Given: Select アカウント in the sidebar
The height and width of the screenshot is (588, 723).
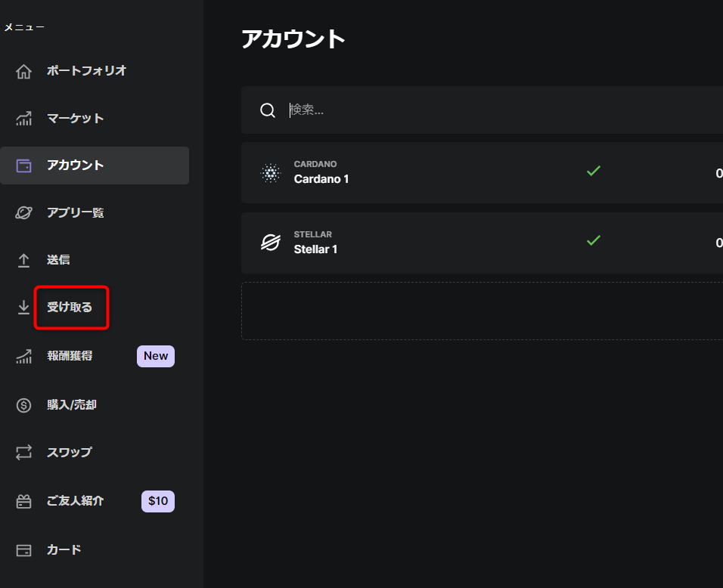Looking at the screenshot, I should (95, 166).
